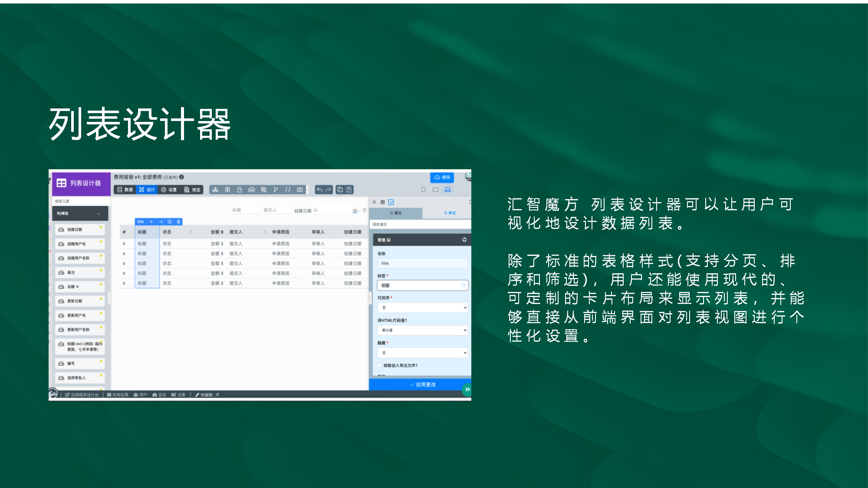Select the 创建用户名称 element in list
The image size is (868, 488).
coord(80,258)
